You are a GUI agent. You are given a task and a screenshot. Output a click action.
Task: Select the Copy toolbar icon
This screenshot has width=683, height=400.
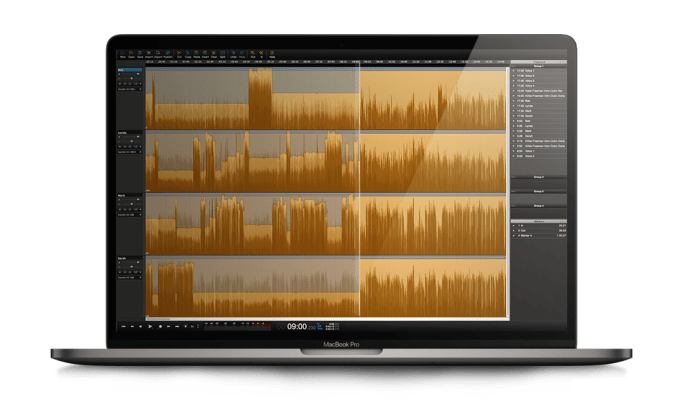pos(188,54)
